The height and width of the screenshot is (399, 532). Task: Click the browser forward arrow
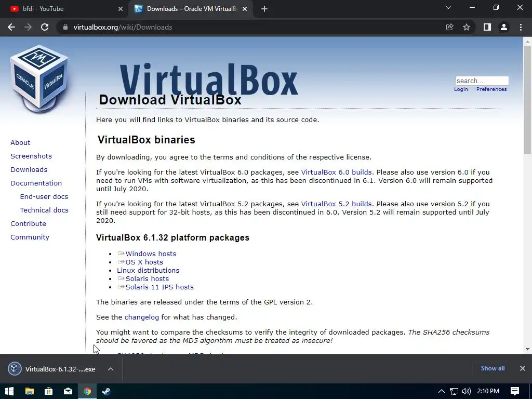28,27
